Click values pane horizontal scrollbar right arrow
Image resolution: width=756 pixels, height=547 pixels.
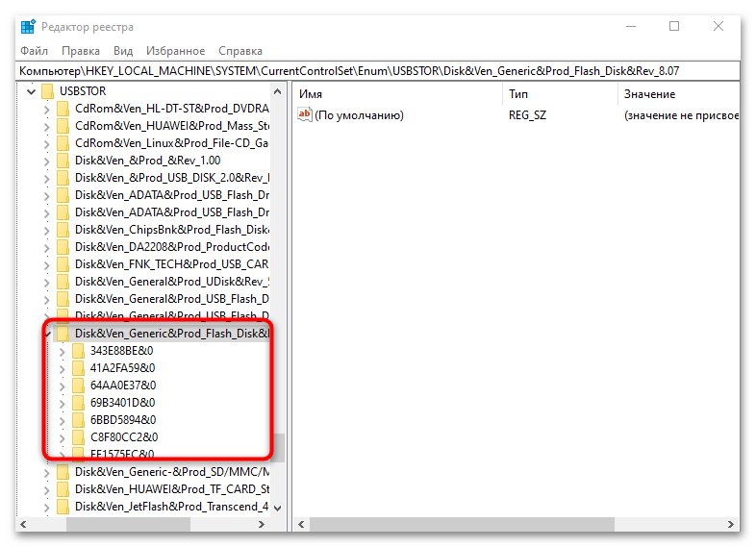(731, 524)
